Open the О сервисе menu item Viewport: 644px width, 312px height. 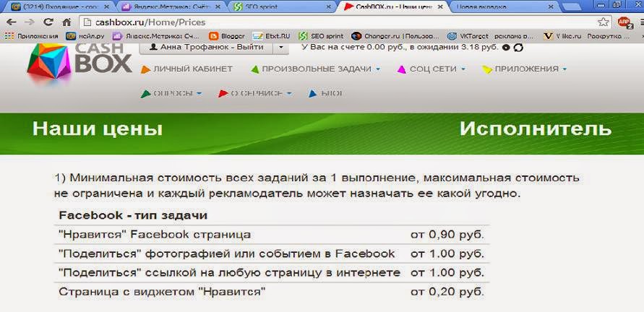(x=257, y=94)
